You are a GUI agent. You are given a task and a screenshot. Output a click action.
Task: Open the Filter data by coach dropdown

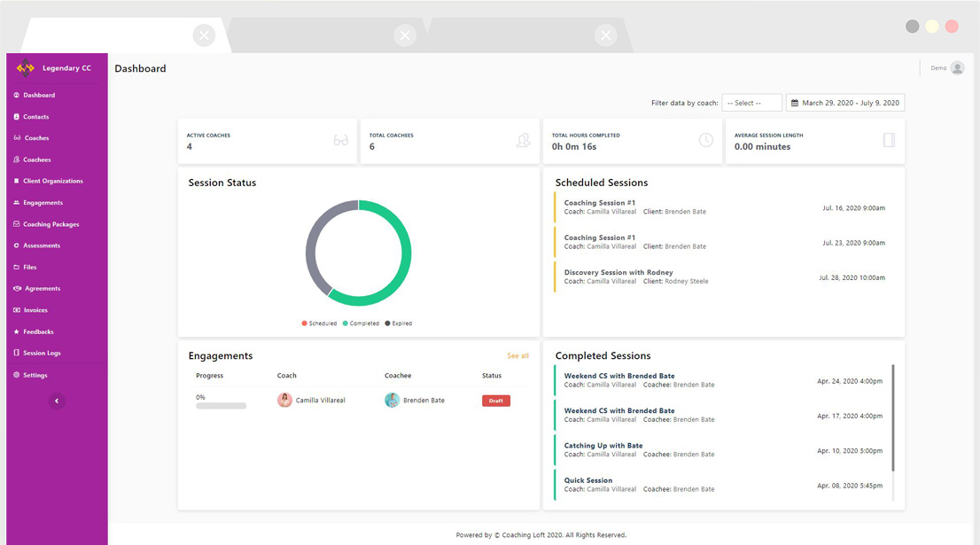tap(751, 103)
